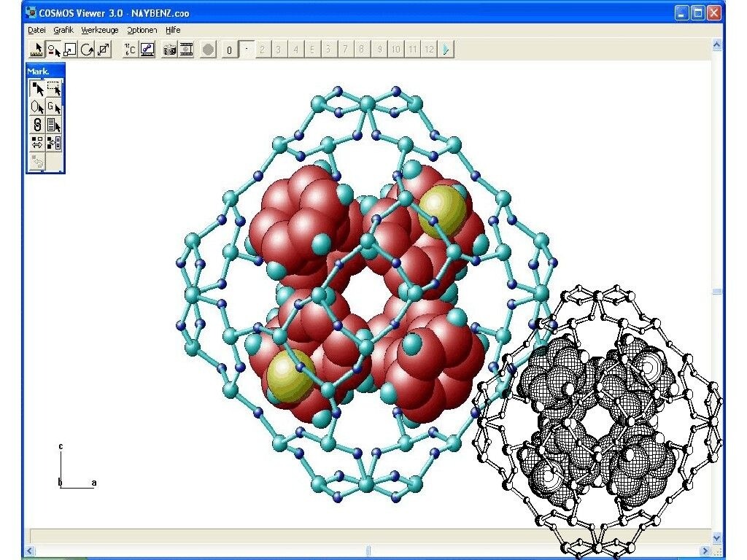Click the move marks to group tool
The image size is (747, 560).
(x=54, y=143)
